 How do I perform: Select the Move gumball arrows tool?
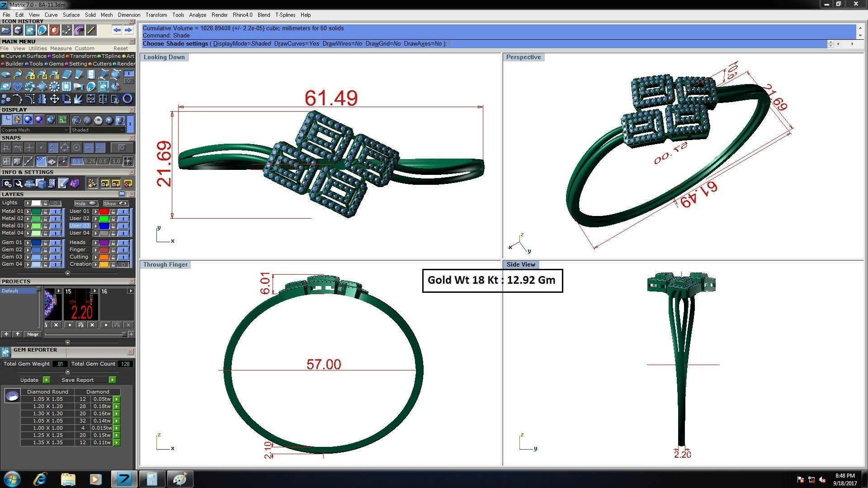click(x=54, y=99)
